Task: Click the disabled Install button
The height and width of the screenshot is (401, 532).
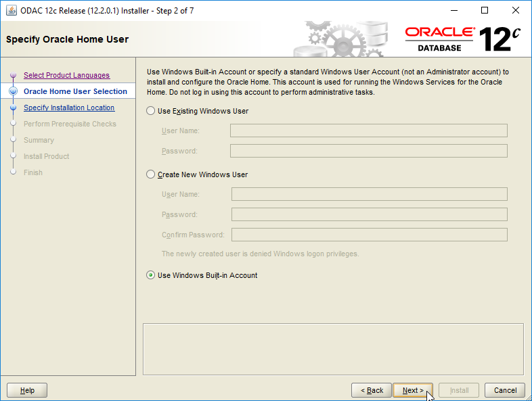Action: click(x=459, y=390)
